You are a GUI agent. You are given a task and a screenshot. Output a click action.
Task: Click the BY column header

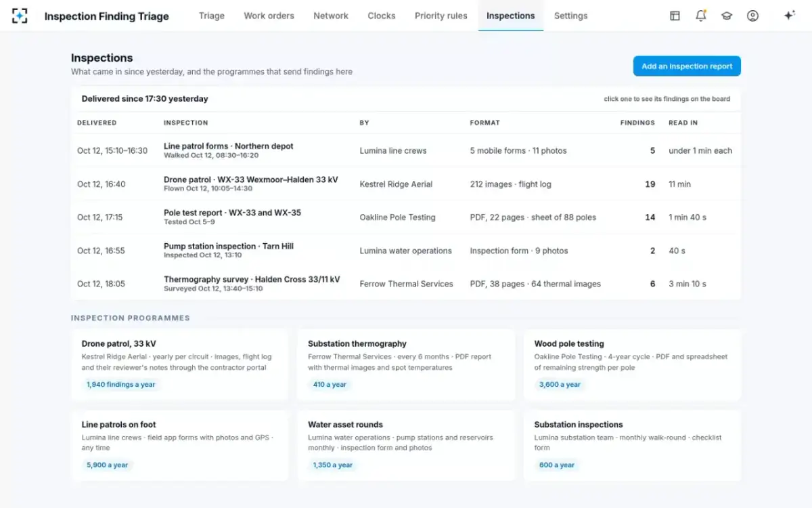pyautogui.click(x=365, y=123)
